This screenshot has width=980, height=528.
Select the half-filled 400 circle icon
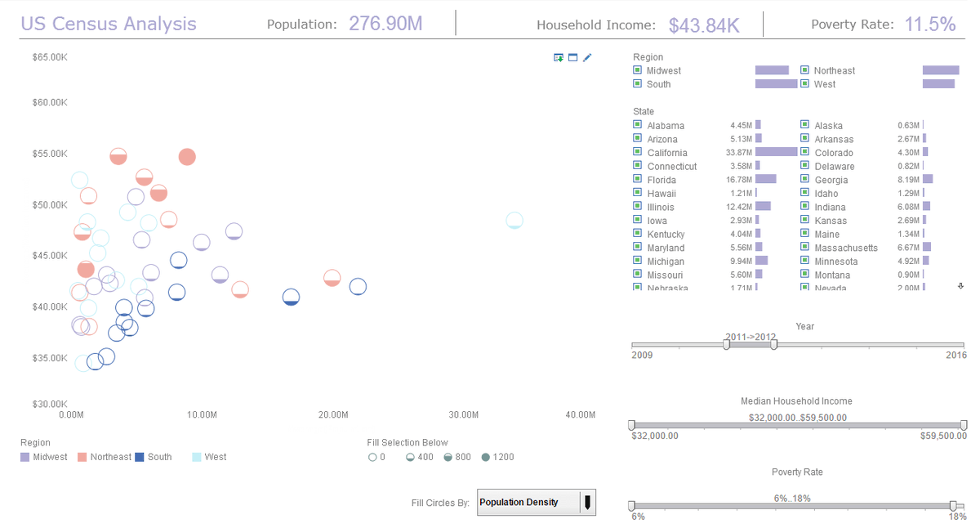pos(410,457)
